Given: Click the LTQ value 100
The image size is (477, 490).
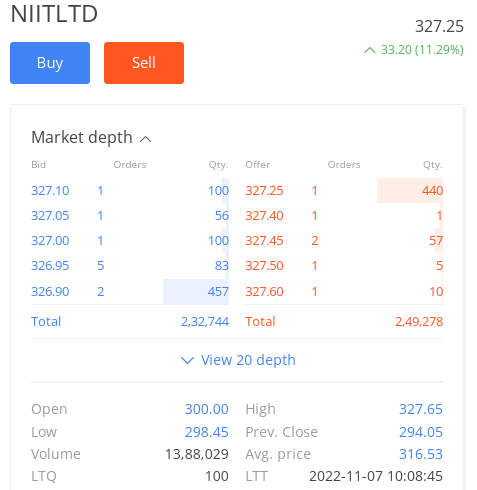Looking at the screenshot, I should [x=217, y=476].
